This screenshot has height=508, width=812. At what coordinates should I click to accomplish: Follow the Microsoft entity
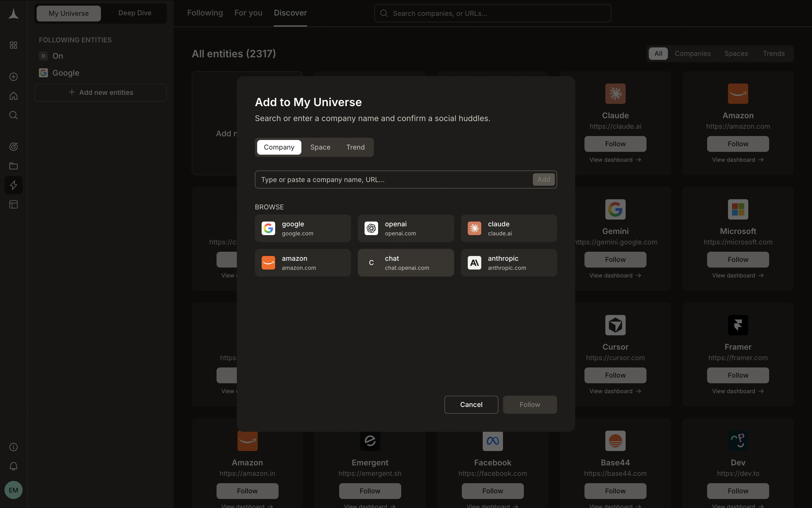738,259
